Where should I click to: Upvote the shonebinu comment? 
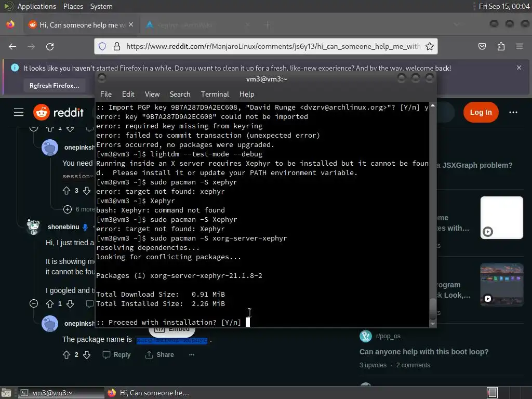tap(50, 303)
